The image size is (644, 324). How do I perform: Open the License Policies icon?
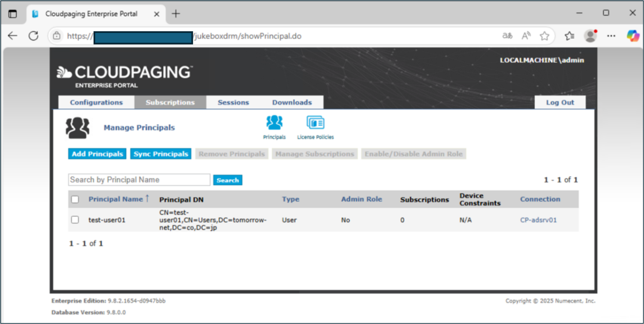(x=315, y=127)
